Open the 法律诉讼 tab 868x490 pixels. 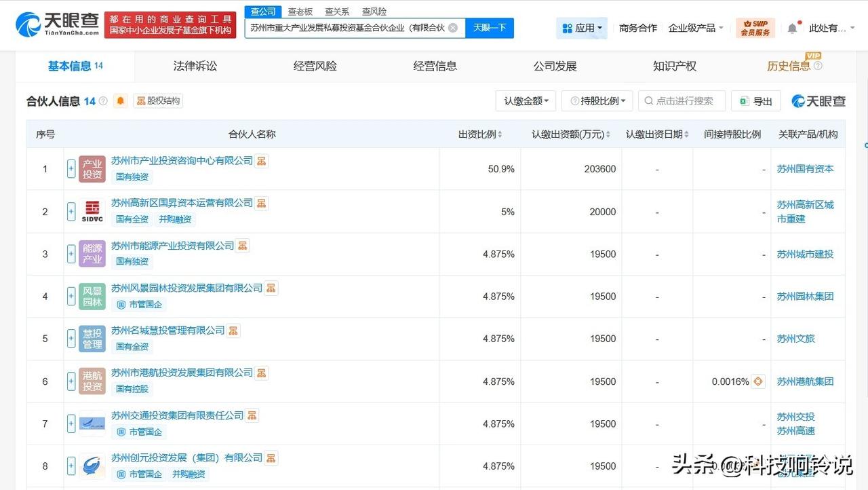coord(195,66)
